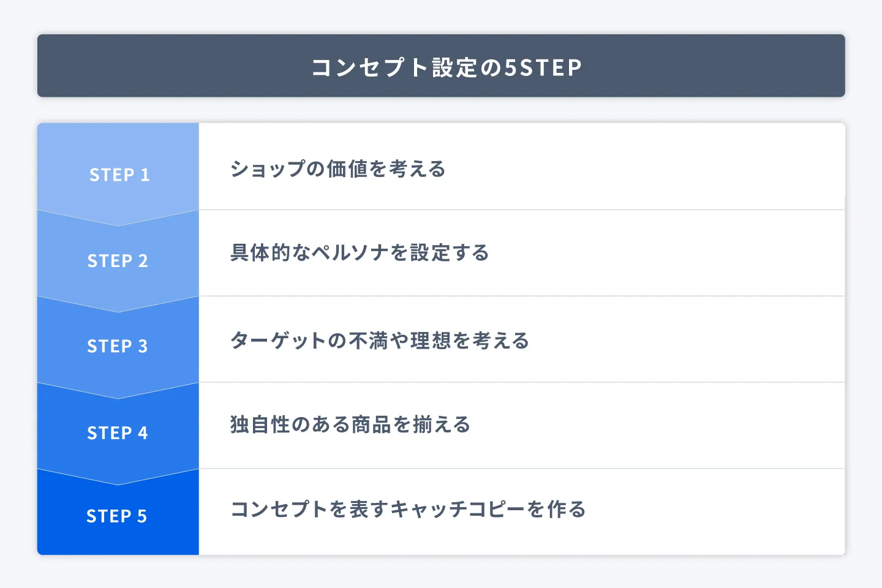882x588 pixels.
Task: Click the text "ショップの価値を考える"
Action: (x=337, y=169)
